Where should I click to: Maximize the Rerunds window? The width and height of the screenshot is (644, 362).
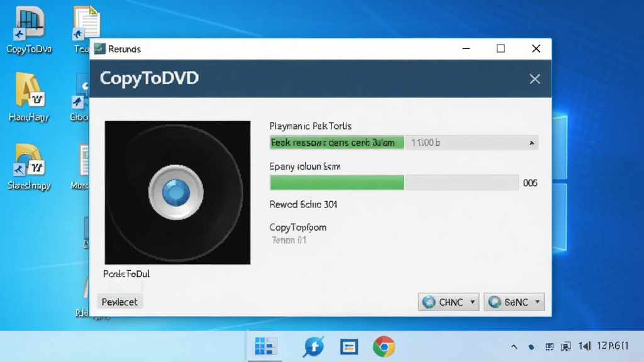(501, 48)
